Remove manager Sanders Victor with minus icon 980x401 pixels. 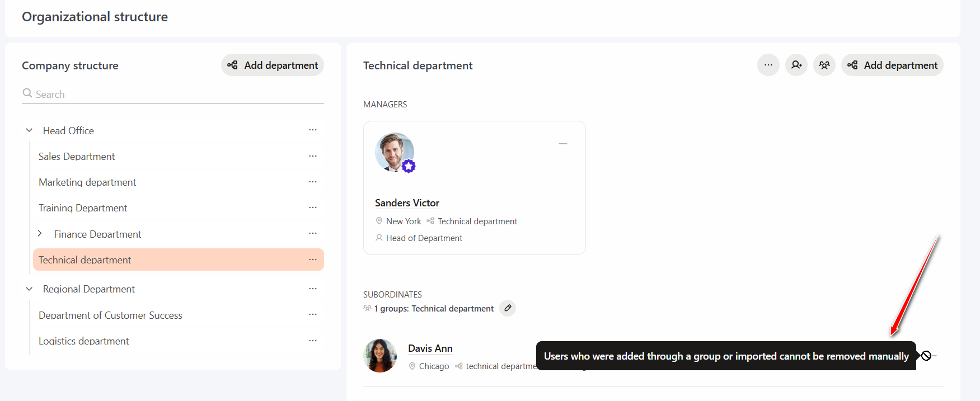563,144
